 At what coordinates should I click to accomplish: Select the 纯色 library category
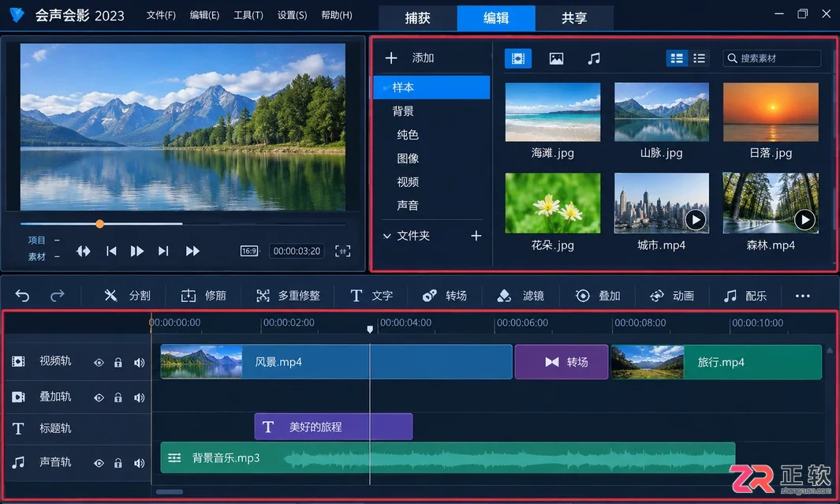(x=408, y=134)
